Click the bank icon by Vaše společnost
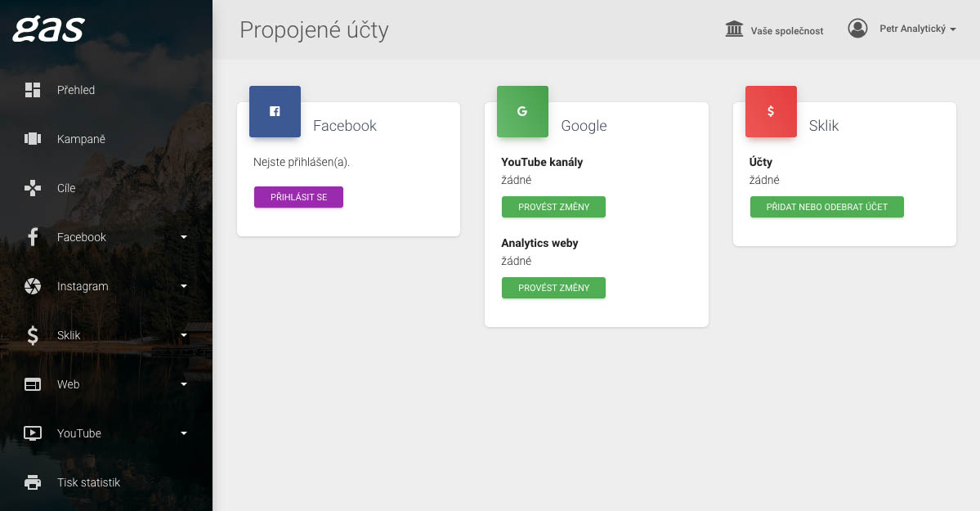 click(x=734, y=29)
